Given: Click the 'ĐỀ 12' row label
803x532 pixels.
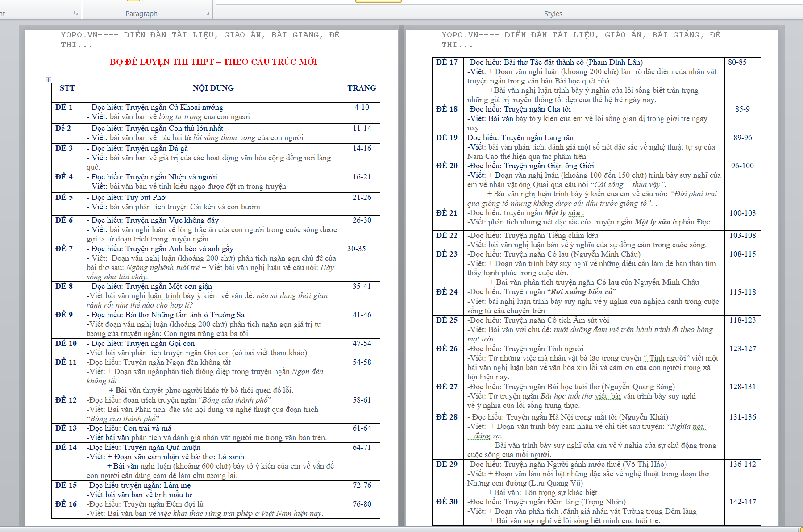Looking at the screenshot, I should [66, 400].
